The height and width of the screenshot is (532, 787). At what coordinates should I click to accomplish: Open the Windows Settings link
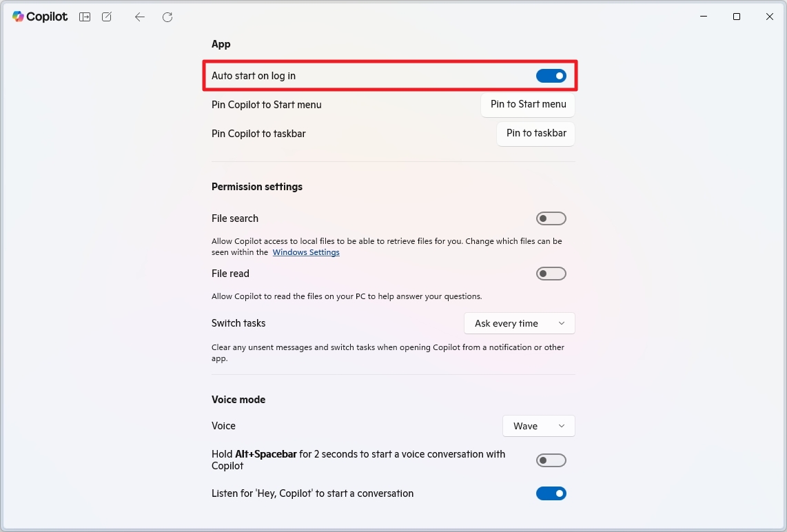[x=306, y=253]
